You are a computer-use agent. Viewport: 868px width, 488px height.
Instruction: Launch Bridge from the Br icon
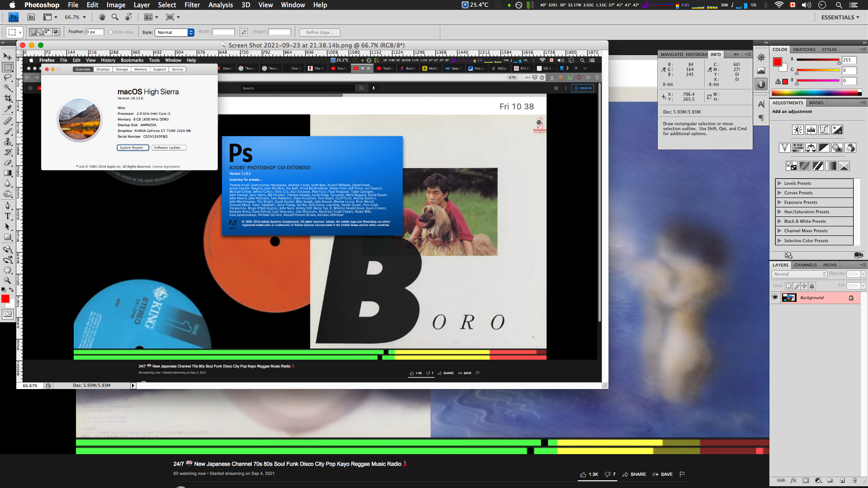pos(31,17)
